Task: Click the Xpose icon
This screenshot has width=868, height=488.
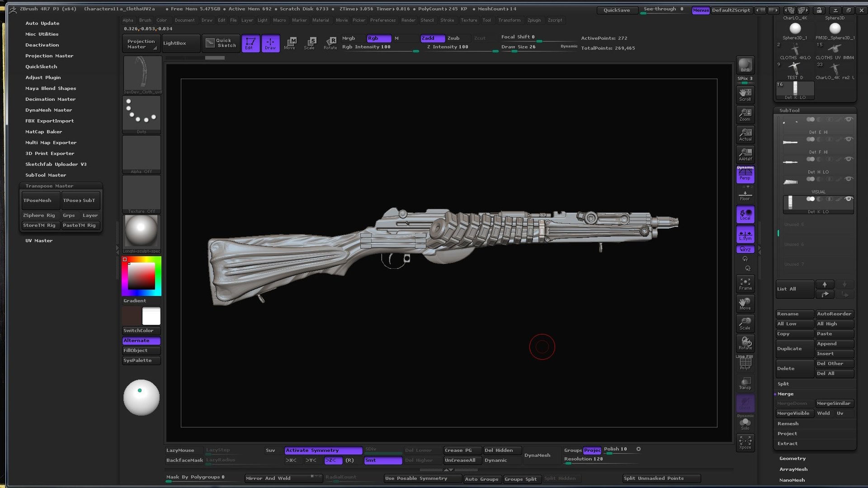Action: pos(745,442)
